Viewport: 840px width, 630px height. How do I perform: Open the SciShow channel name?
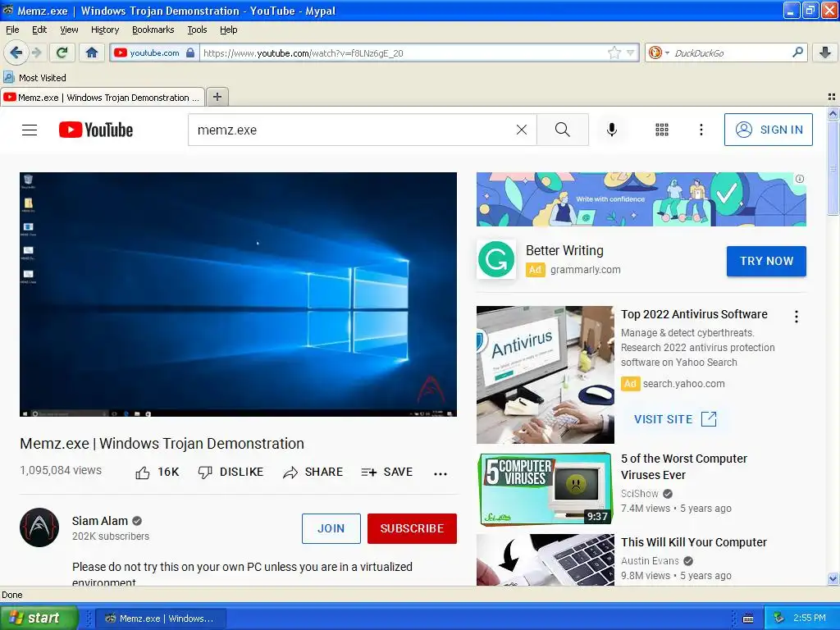639,493
